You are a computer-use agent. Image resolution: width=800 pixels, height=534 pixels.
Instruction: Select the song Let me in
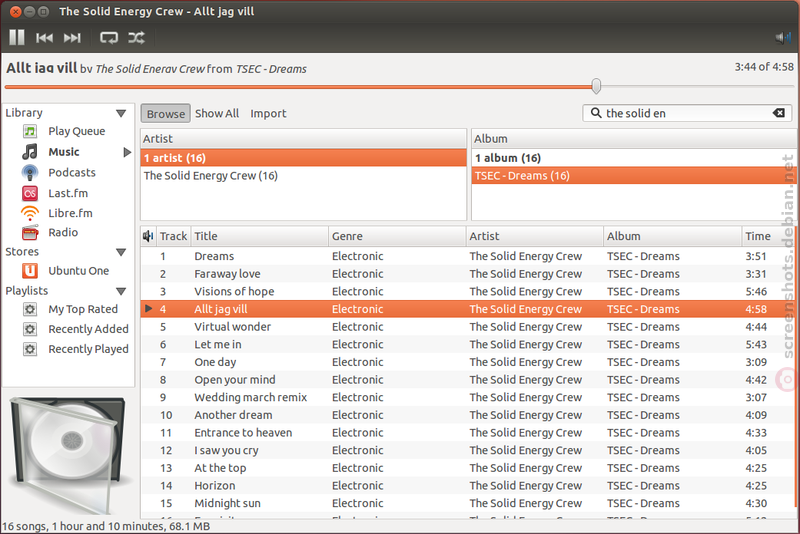468,345
